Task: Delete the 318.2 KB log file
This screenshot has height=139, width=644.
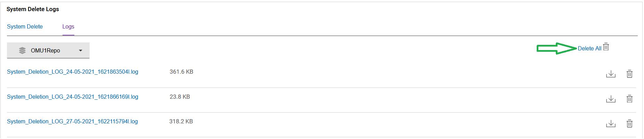Action: [x=629, y=124]
